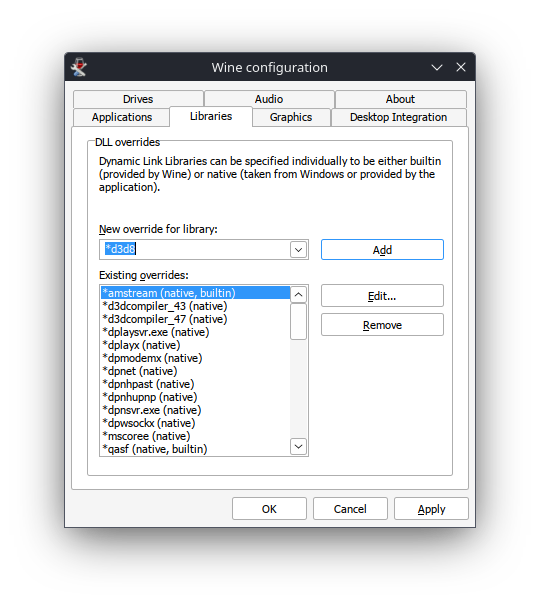Viewport: 540px width, 604px height.
Task: Select *dpnhpast (native) entry
Action: [x=195, y=384]
